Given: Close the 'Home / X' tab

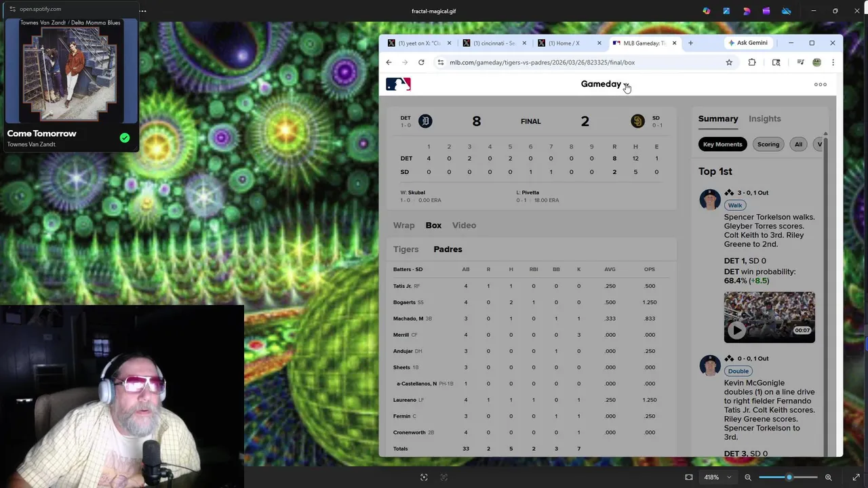Looking at the screenshot, I should tap(599, 43).
